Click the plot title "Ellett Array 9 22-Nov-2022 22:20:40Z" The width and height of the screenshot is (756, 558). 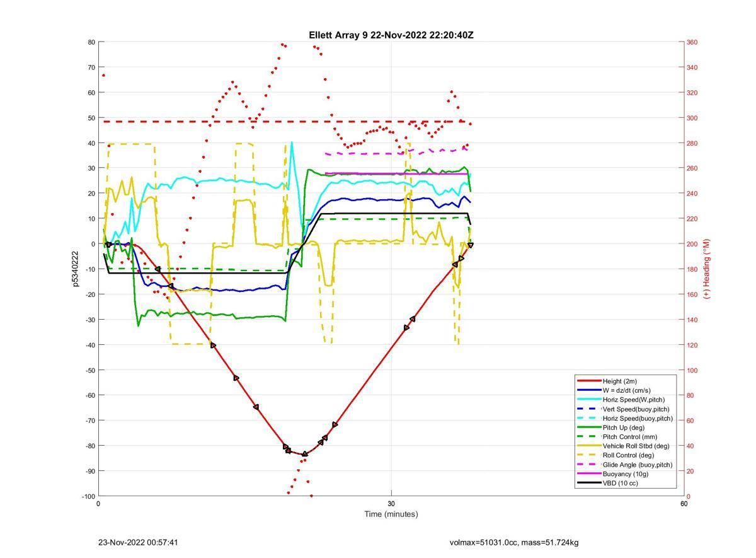click(x=391, y=35)
